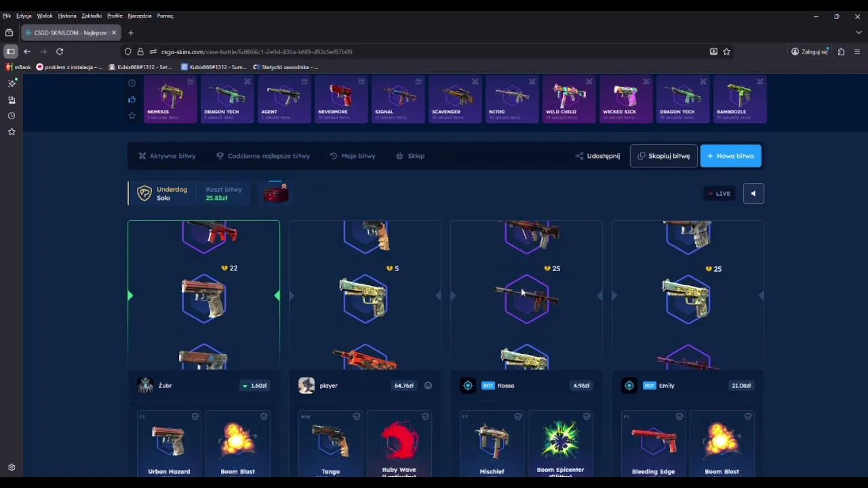
Task: Open the Sklep tab
Action: click(x=410, y=156)
